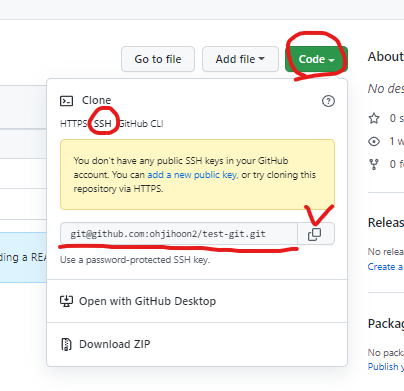Follow the 'add a new public key' link
This screenshot has width=404, height=391.
tap(192, 175)
